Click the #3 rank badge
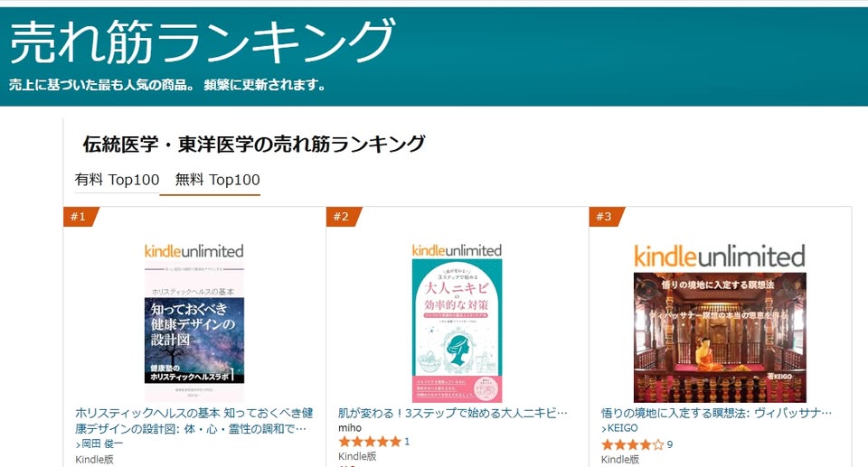868x467 pixels. [x=606, y=217]
